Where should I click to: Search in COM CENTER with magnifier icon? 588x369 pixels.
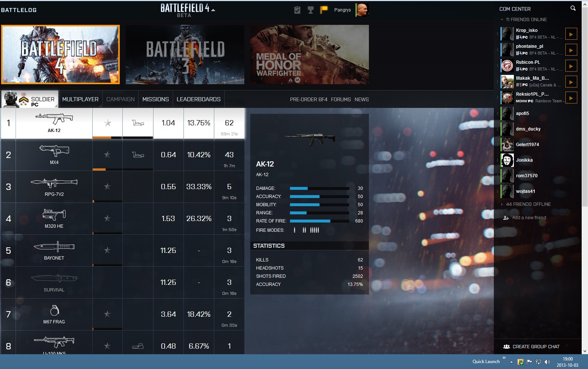[573, 8]
